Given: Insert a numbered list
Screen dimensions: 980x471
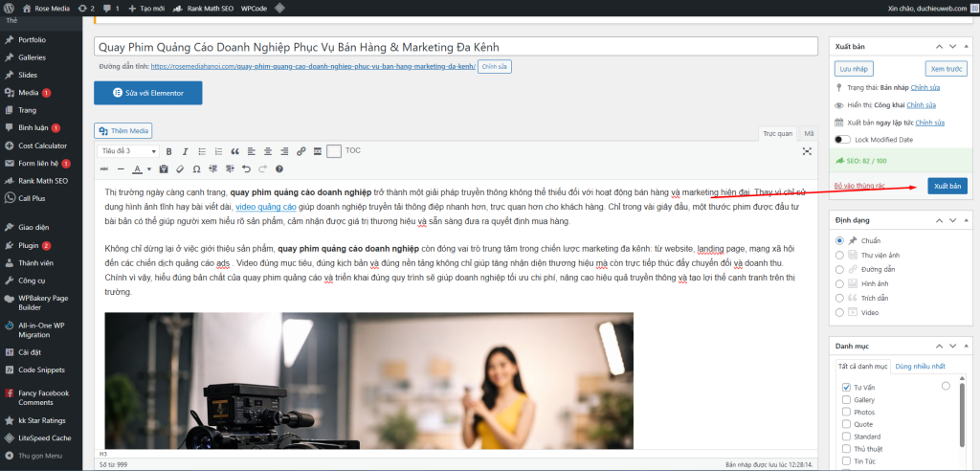Looking at the screenshot, I should pos(218,151).
